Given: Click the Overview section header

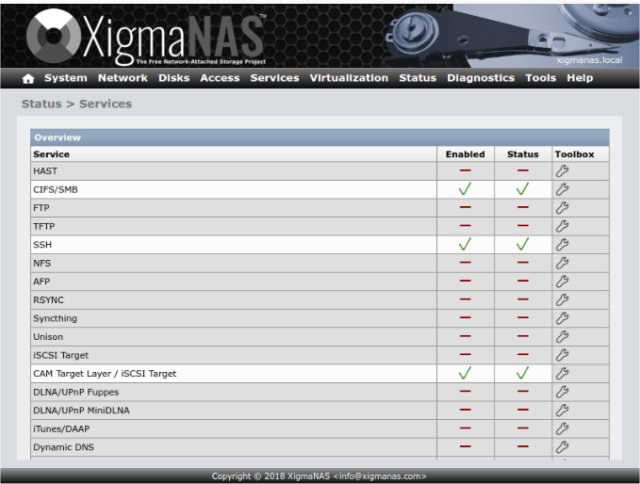Looking at the screenshot, I should point(320,138).
